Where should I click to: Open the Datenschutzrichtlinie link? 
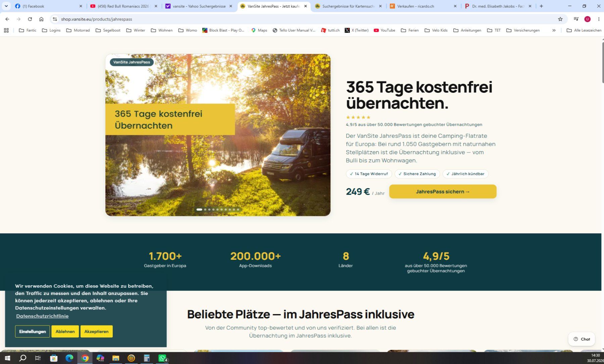click(x=42, y=316)
